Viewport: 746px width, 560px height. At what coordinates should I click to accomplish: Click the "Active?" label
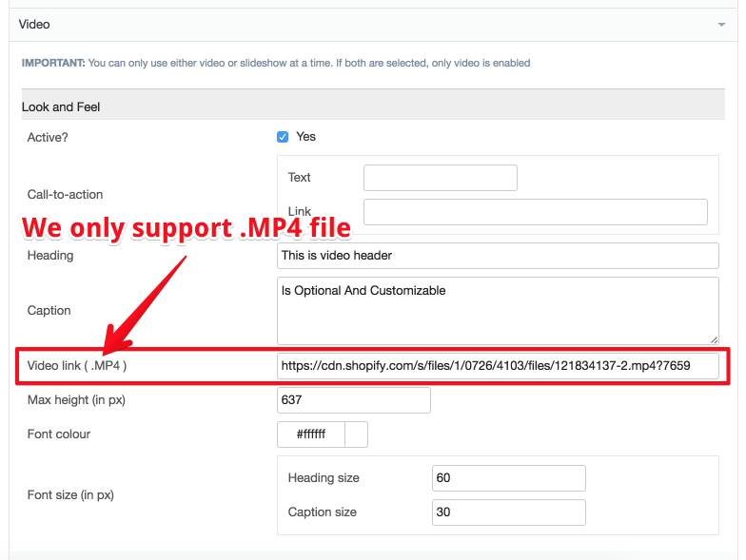(x=48, y=137)
